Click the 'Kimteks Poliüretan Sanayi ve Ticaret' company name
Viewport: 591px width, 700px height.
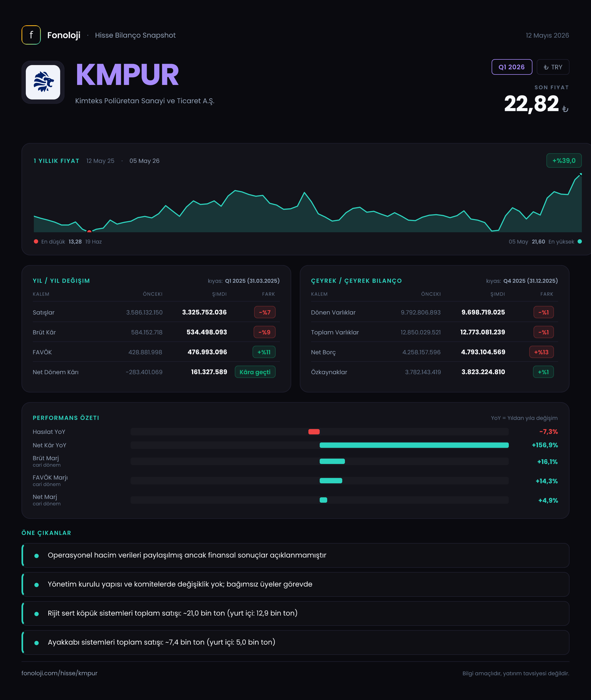[x=145, y=101]
